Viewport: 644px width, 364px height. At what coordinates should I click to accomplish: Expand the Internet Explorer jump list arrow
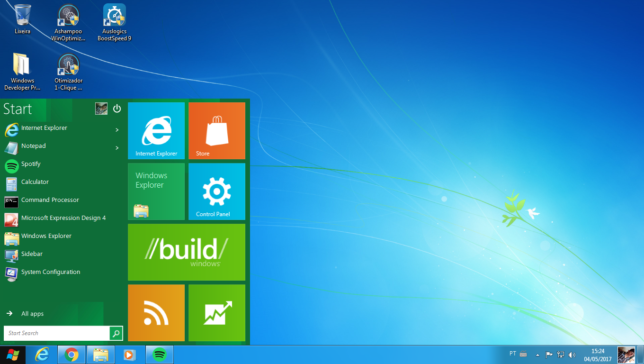click(117, 129)
